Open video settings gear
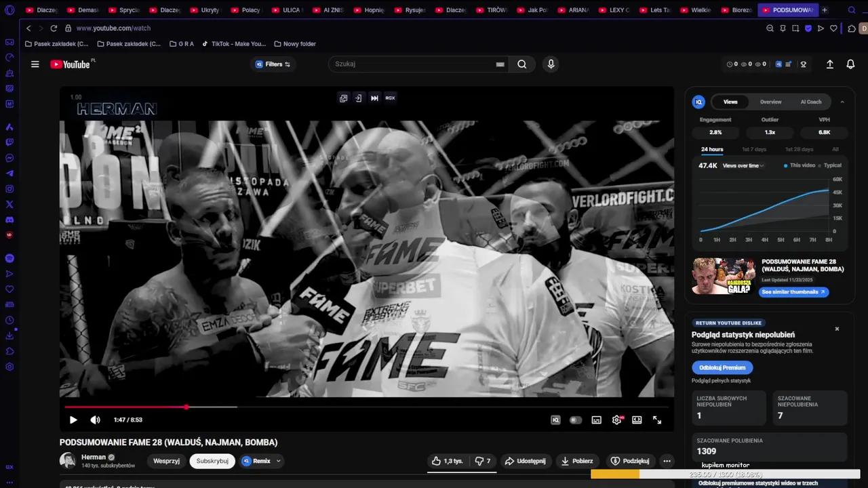Image resolution: width=868 pixels, height=488 pixels. [x=616, y=420]
